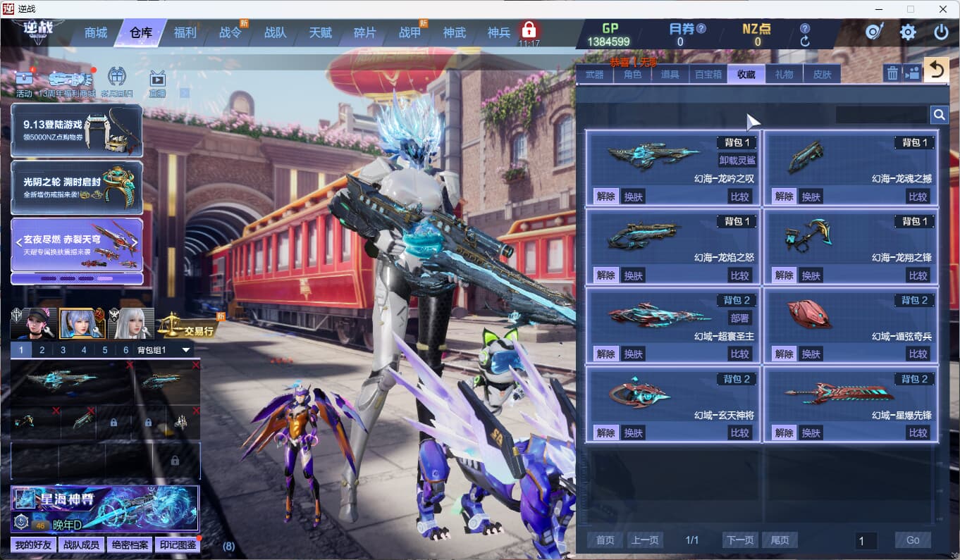960x560 pixels.
Task: Click 比较 for 幻海-龙吟之叹
Action: tap(739, 197)
